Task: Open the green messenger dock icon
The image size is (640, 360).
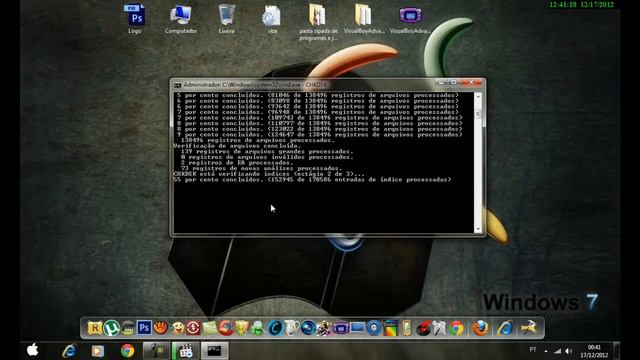Action: (x=258, y=328)
